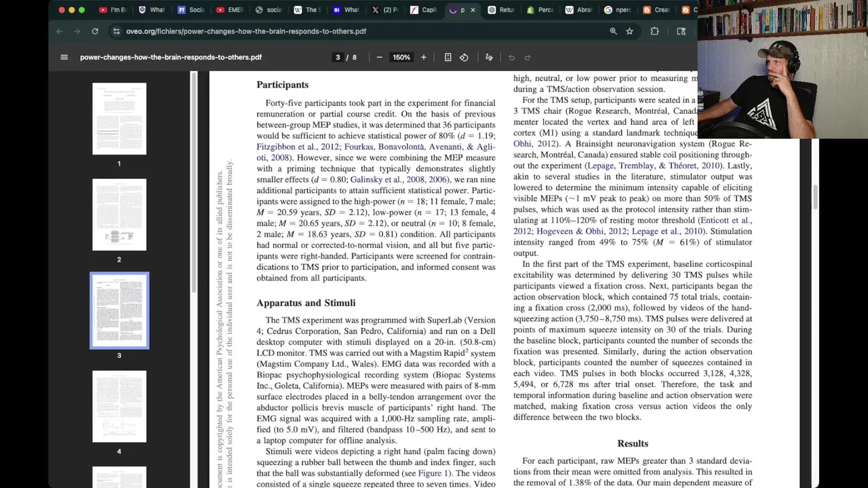Open "Hogeveen & Obhi, 2012" citation link
Image resolution: width=868 pixels, height=488 pixels.
tap(580, 231)
